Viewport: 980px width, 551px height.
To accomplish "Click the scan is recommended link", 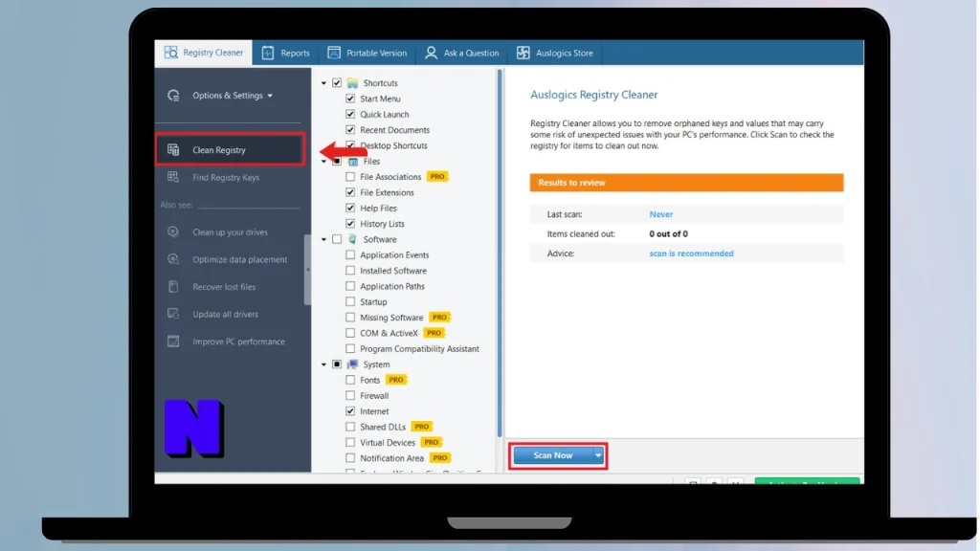I will coord(691,253).
